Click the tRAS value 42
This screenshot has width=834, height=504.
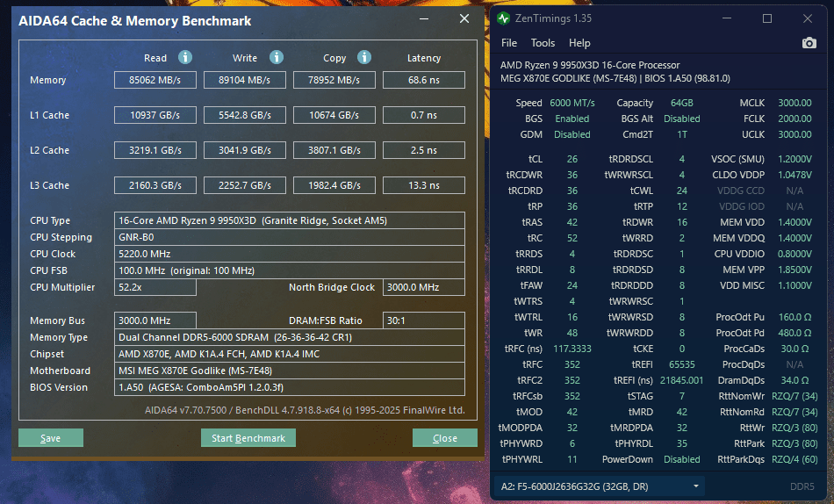click(572, 222)
